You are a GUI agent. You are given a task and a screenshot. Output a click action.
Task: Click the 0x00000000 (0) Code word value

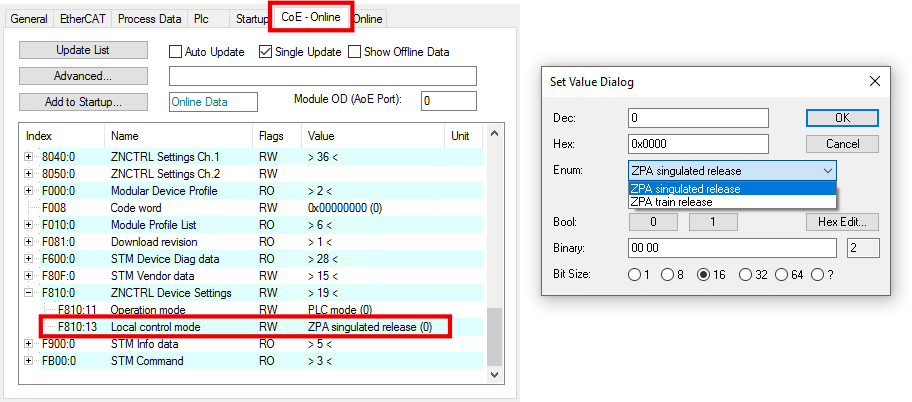[x=345, y=208]
